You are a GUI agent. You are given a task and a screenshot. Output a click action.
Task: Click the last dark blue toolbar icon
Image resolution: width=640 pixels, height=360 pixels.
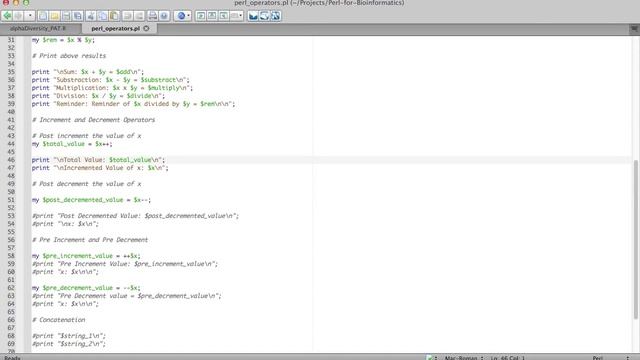pos(276,16)
